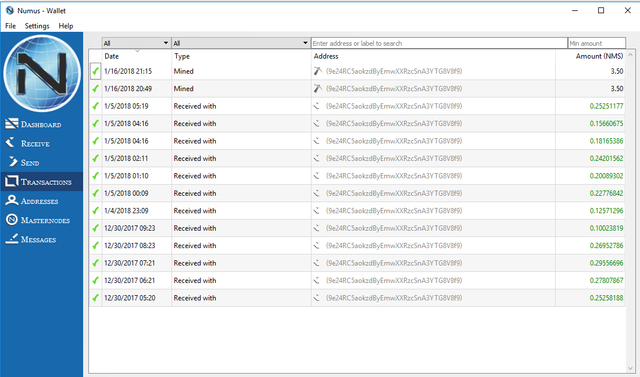The height and width of the screenshot is (377, 640).
Task: Select Received with in 12/30/2017 05:20 row
Action: 195,298
